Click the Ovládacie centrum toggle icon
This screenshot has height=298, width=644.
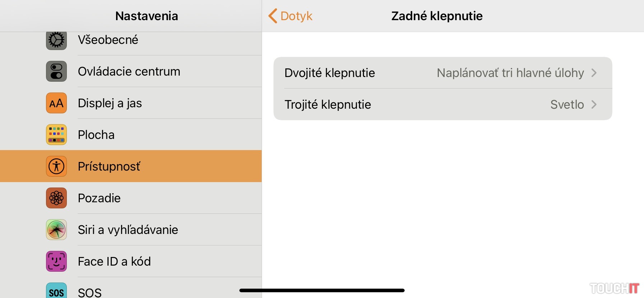[x=56, y=71]
